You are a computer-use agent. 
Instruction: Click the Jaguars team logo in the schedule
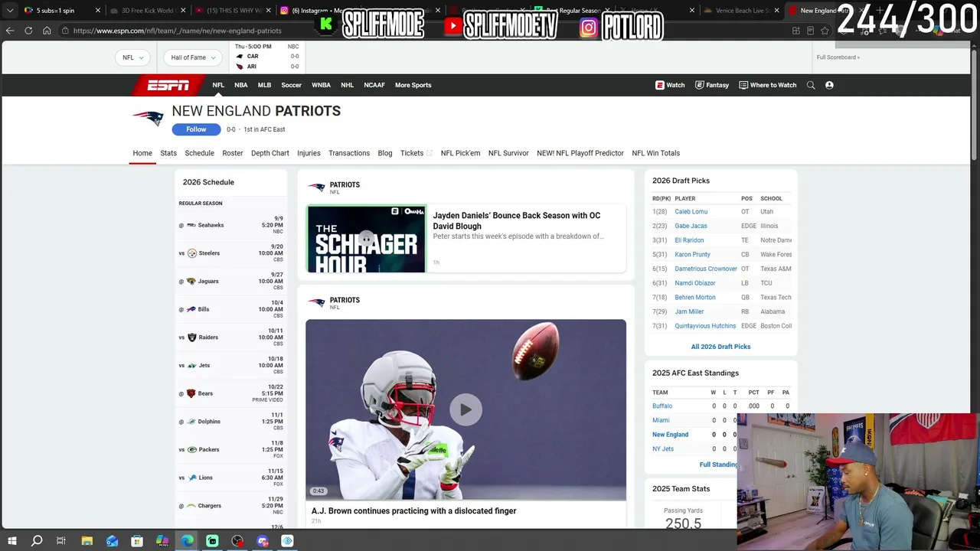[191, 281]
